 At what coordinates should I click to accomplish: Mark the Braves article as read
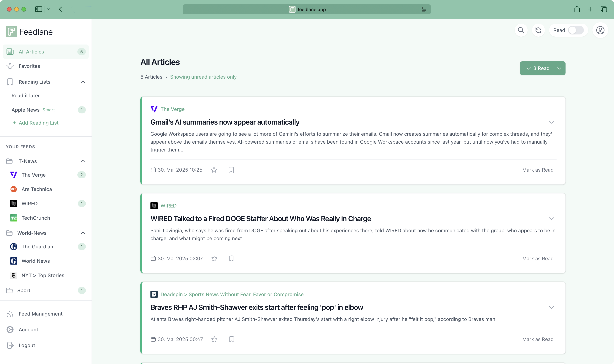tap(538, 339)
